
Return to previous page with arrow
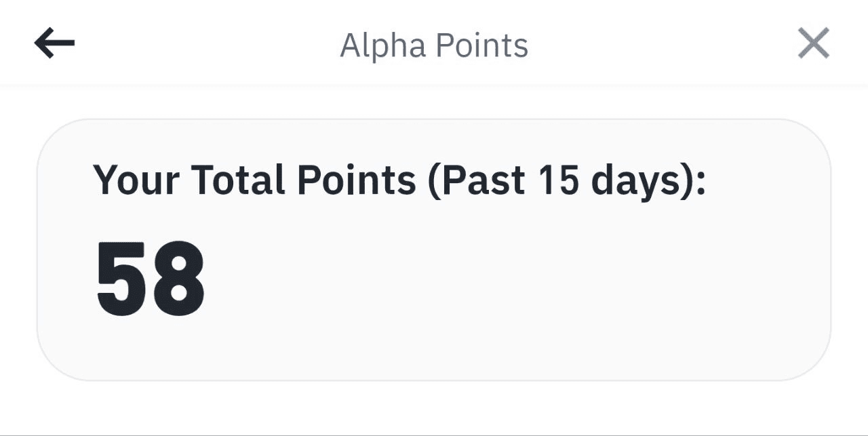54,45
